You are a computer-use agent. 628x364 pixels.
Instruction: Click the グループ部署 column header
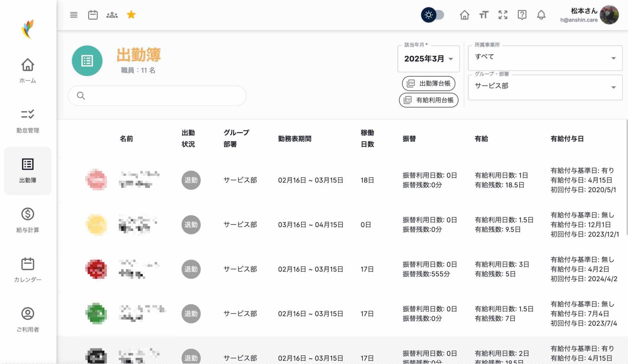pos(236,138)
